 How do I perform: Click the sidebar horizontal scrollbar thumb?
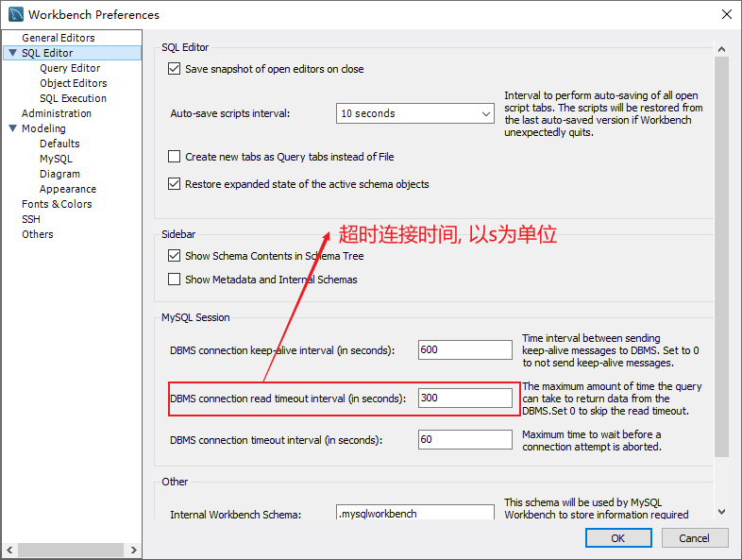click(x=71, y=550)
